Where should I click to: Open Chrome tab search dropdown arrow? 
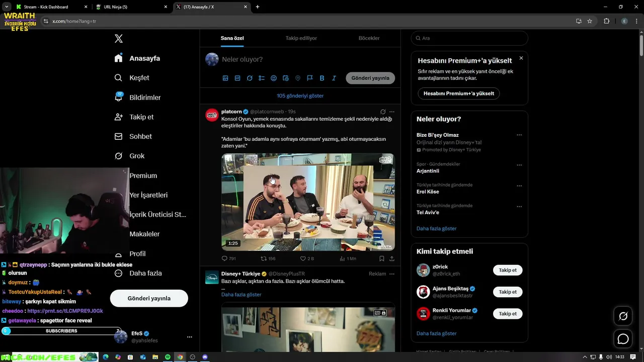7,7
